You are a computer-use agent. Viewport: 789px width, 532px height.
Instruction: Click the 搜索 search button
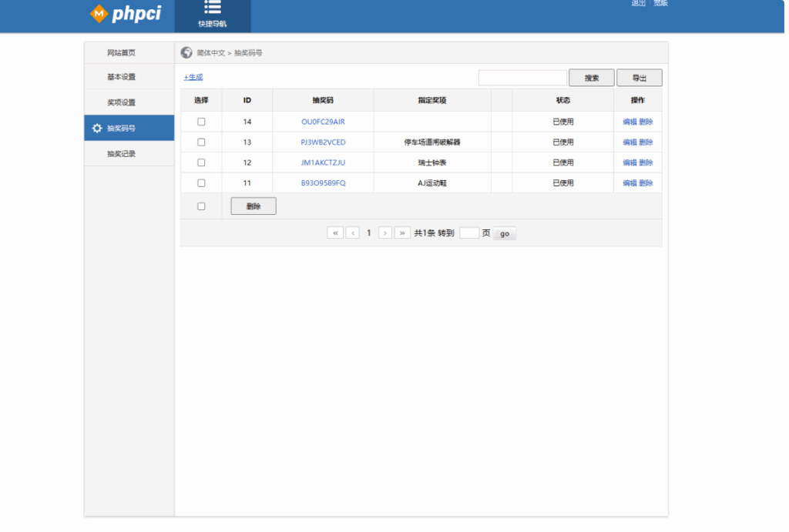click(x=591, y=78)
